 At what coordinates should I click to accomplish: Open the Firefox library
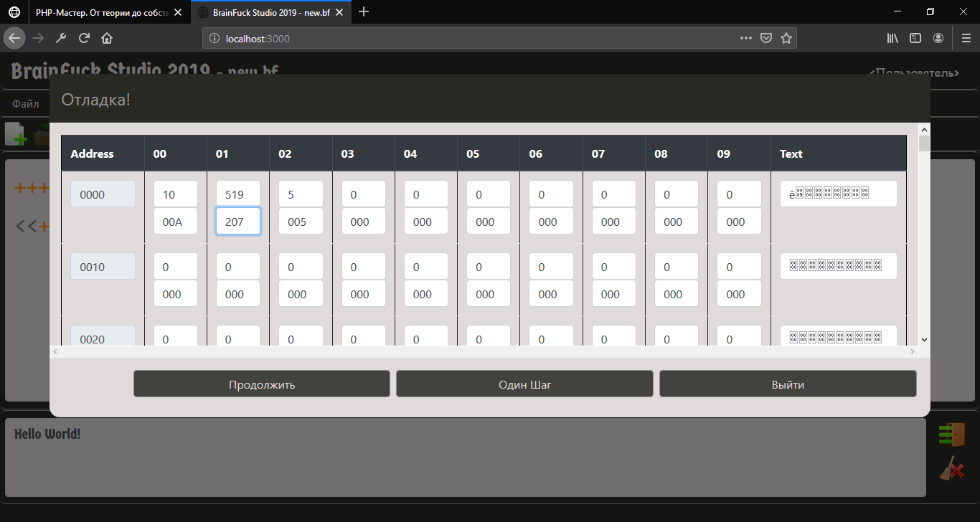[x=892, y=38]
